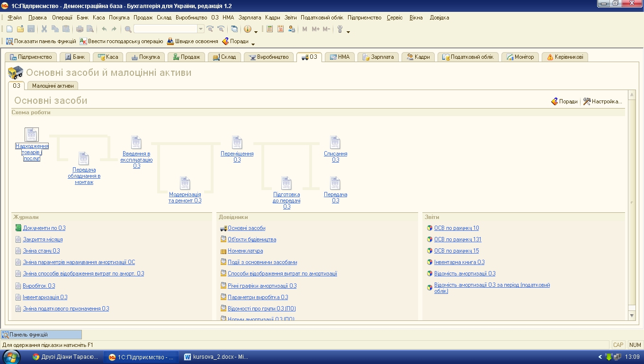Viewport: 644px width, 364px height.
Task: Open the Номенклатура reference link
Action: click(x=245, y=251)
